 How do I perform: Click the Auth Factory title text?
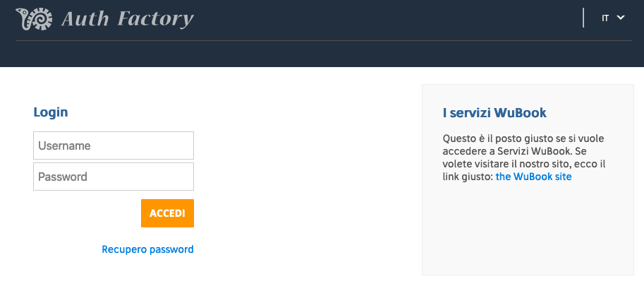pyautogui.click(x=128, y=19)
